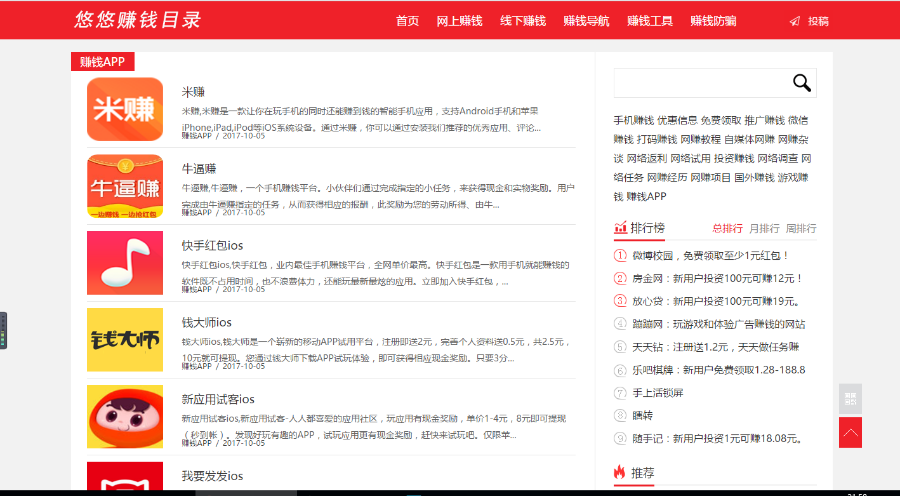Open ranking item 放心贷 新用户投资
900x496 pixels.
tap(716, 301)
